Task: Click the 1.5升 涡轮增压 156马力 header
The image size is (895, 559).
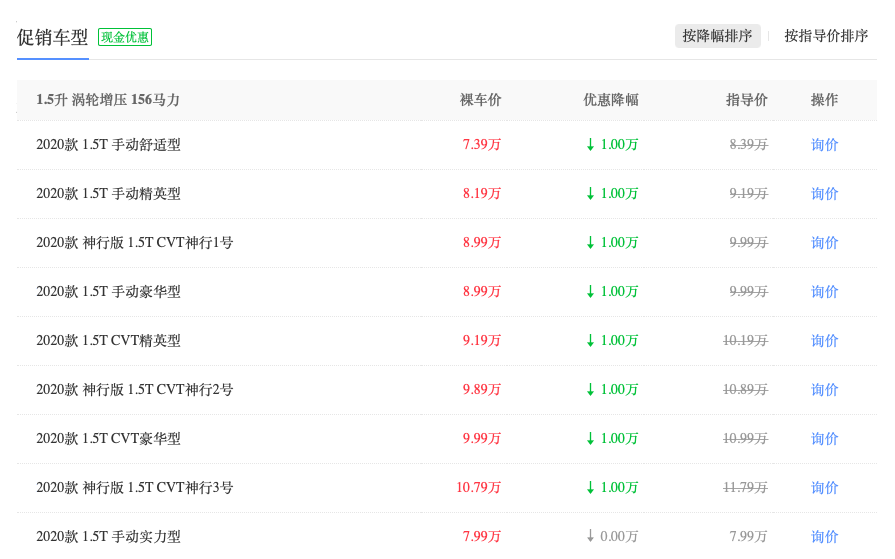Action: 108,100
